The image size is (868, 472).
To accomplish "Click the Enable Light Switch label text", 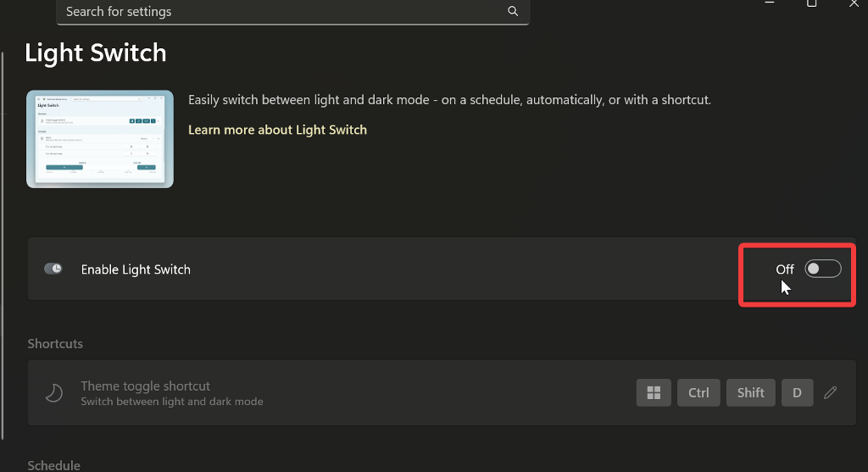I will [136, 269].
